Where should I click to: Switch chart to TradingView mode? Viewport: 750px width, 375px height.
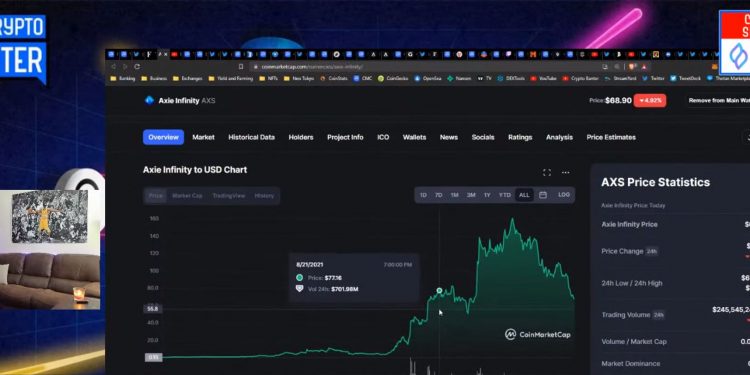pyautogui.click(x=229, y=196)
